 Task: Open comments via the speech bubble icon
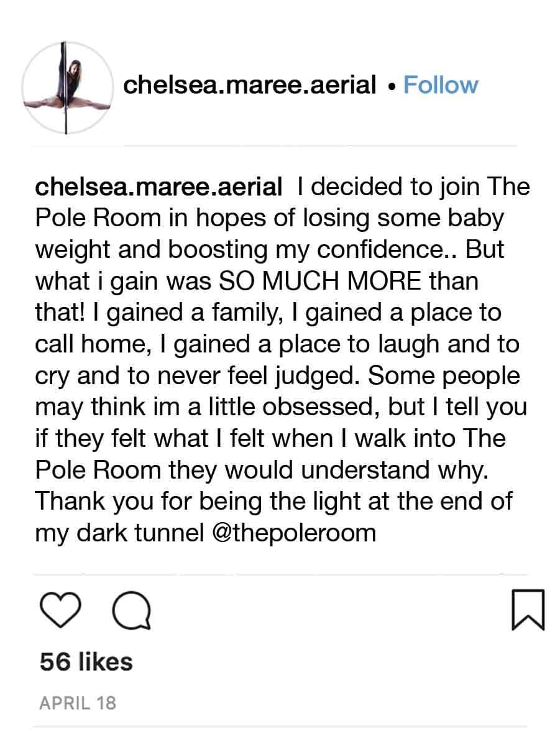pos(131,610)
